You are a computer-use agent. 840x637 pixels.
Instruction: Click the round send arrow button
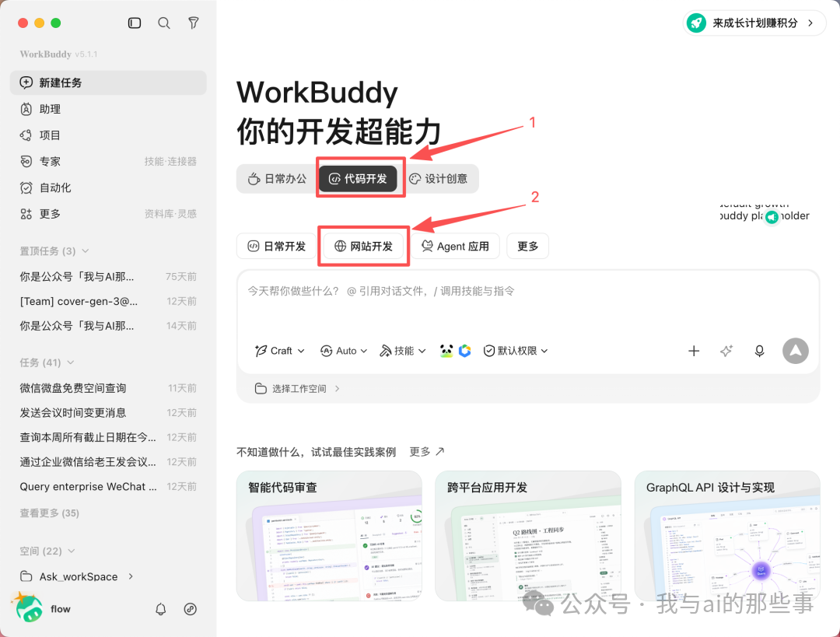click(796, 350)
